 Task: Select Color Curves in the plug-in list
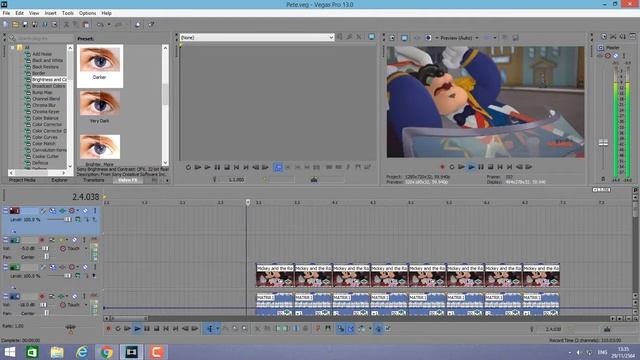pyautogui.click(x=45, y=137)
